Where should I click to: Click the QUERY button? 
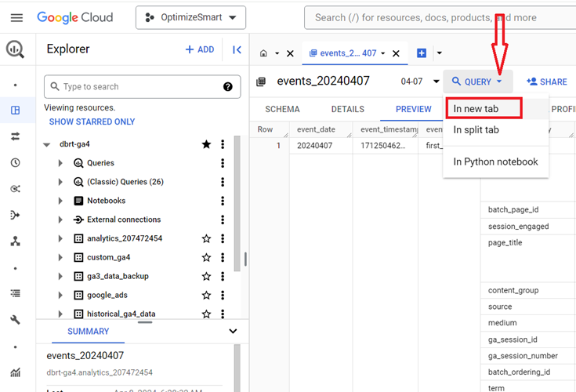point(478,82)
